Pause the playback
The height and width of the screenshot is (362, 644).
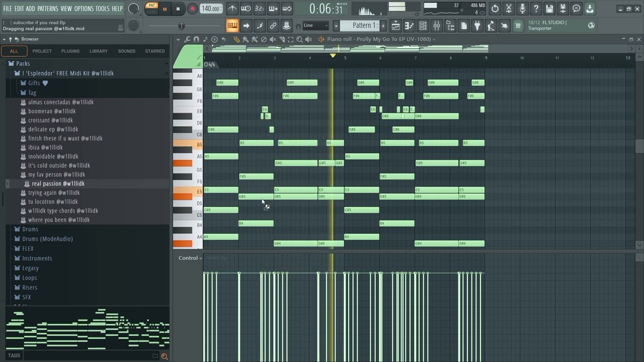(165, 9)
